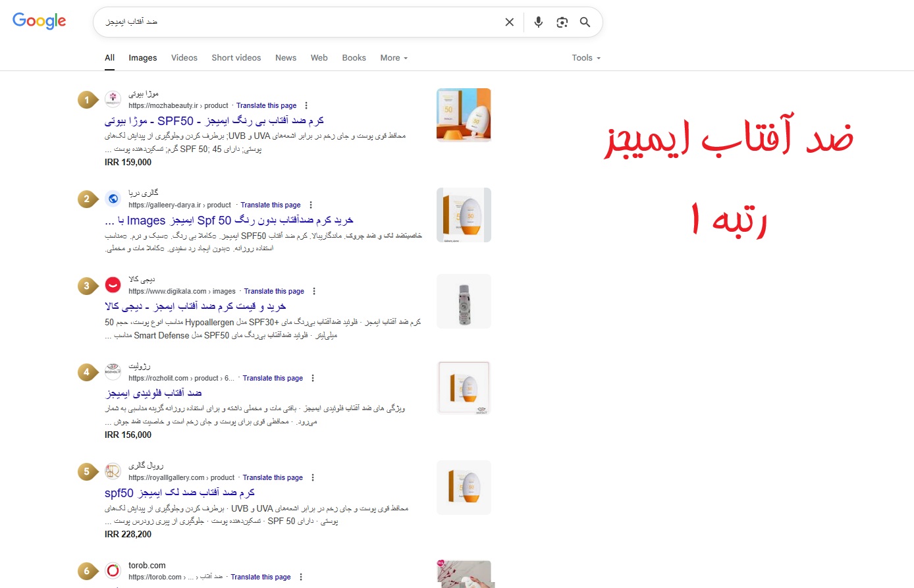This screenshot has height=588, width=914.
Task: Open options menu for rozholit.com result
Action: coord(313,378)
